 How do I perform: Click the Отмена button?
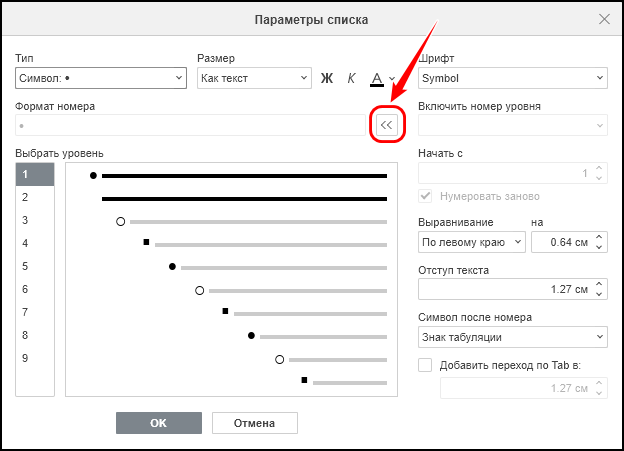coord(255,423)
